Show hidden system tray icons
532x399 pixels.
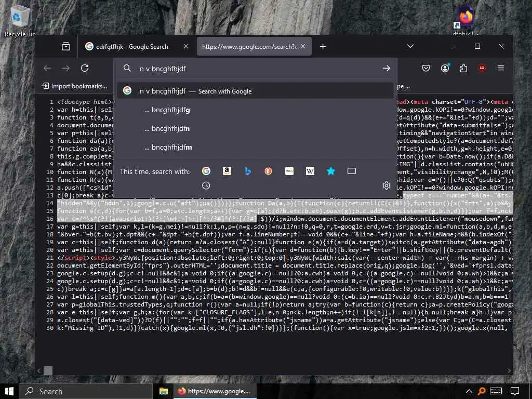pos(469,391)
